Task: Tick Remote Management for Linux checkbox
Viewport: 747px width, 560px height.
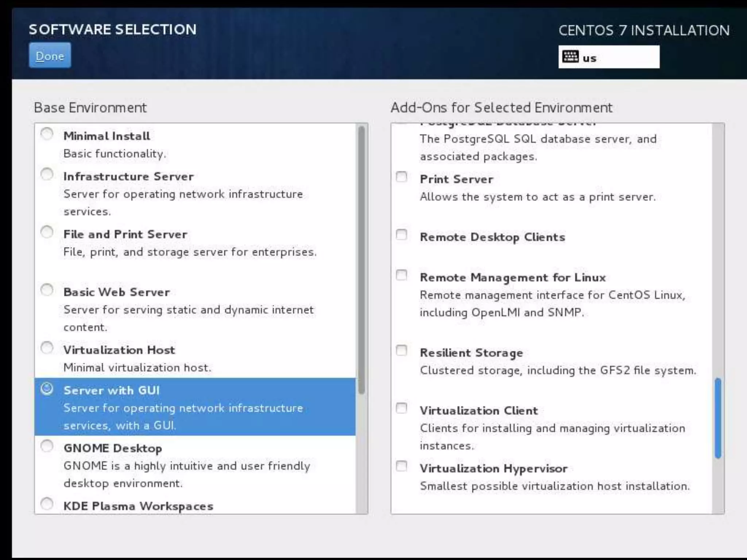Action: (402, 275)
